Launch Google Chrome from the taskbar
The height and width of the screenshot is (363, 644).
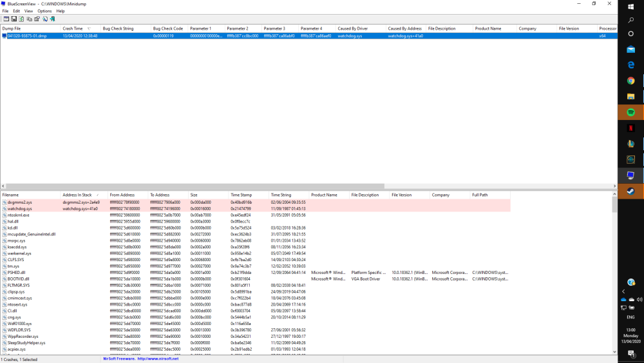click(631, 81)
